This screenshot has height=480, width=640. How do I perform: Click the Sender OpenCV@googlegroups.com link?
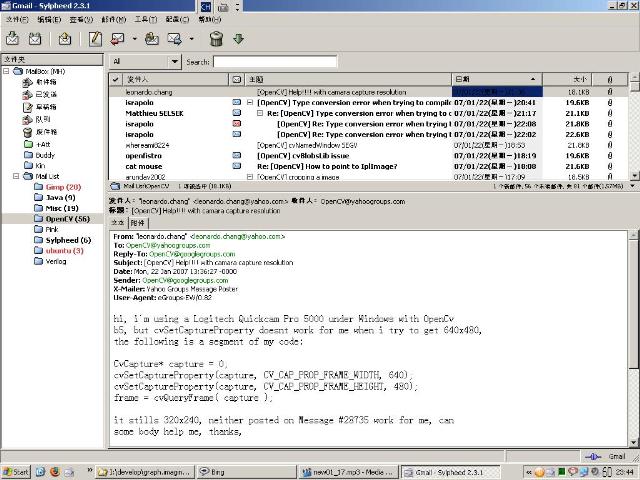185,280
